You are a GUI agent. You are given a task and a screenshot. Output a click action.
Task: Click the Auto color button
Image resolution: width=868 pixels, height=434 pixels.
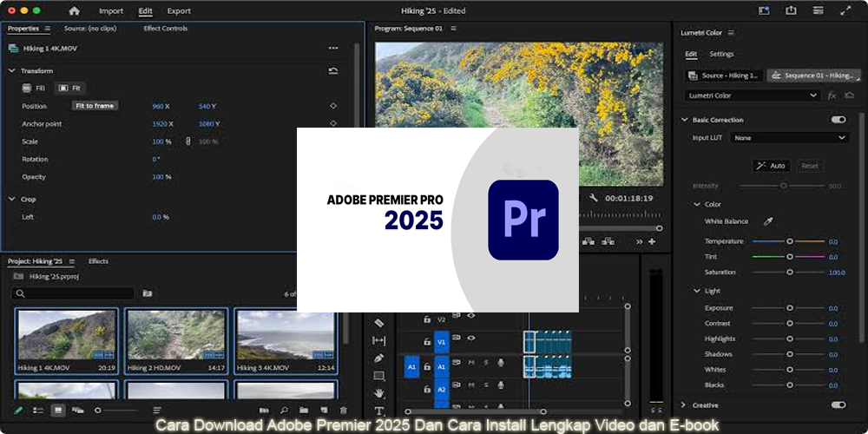point(771,166)
